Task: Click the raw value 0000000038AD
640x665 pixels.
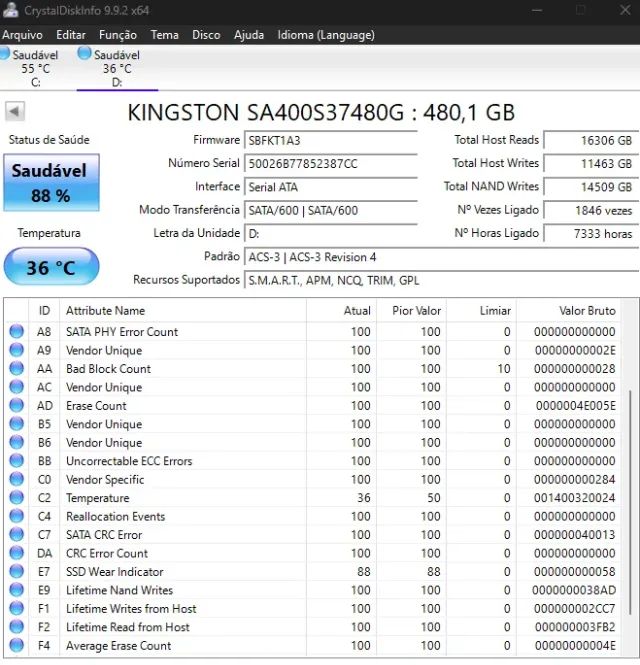Action: pos(574,590)
